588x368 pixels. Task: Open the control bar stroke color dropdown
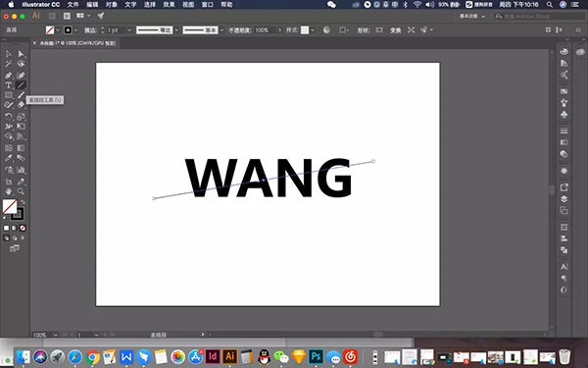pyautogui.click(x=75, y=30)
